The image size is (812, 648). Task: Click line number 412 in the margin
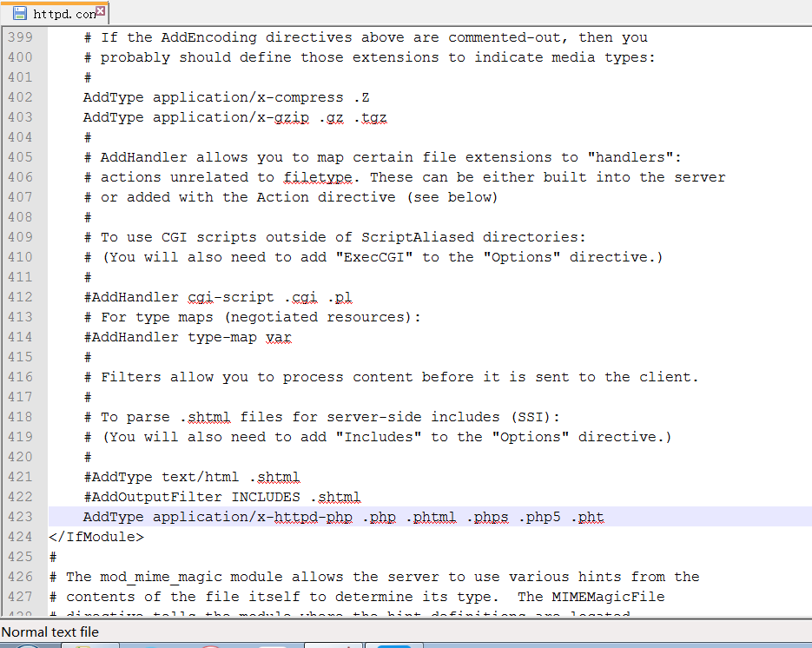(19, 297)
